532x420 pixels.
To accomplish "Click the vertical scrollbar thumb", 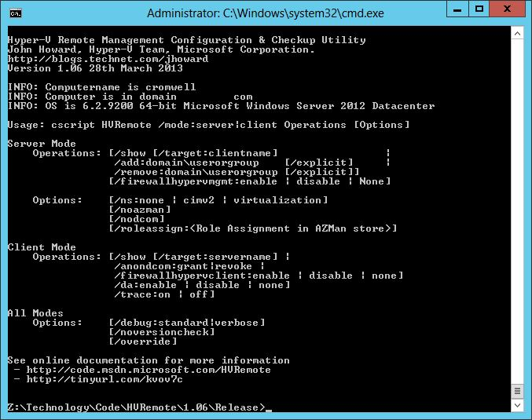I will pos(517,392).
